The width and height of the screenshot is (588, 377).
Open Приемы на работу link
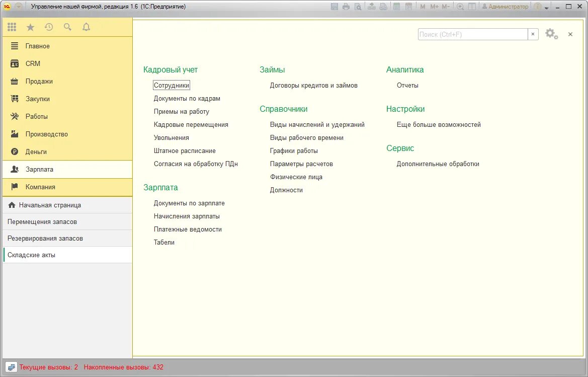coord(182,111)
